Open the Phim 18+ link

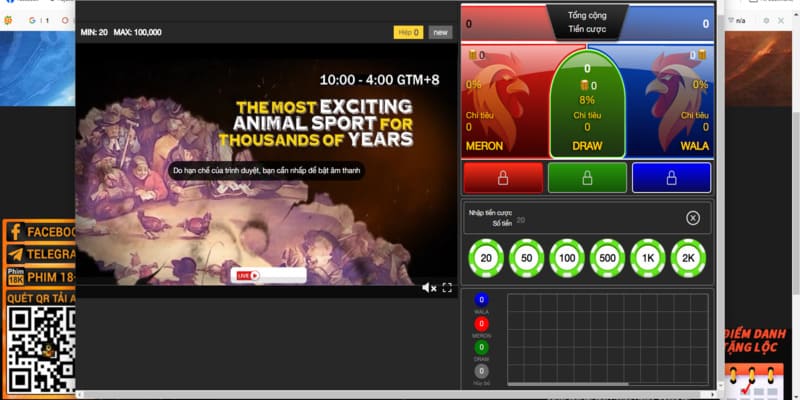click(41, 277)
